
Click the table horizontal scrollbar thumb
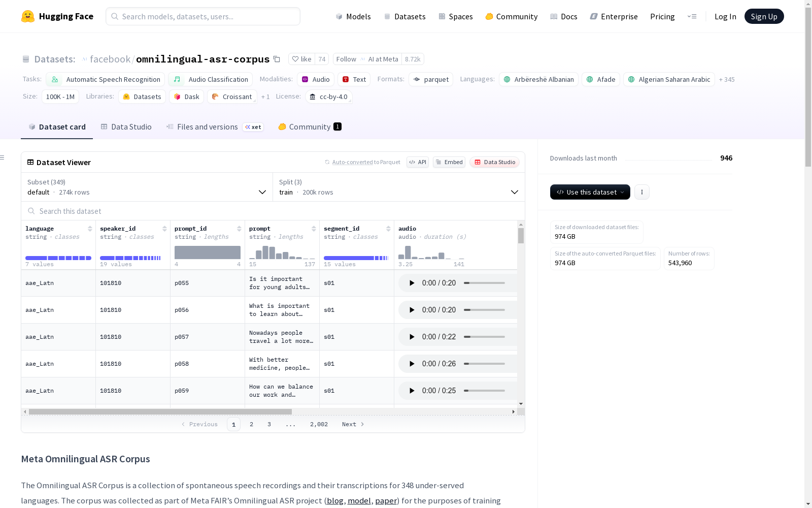point(160,411)
